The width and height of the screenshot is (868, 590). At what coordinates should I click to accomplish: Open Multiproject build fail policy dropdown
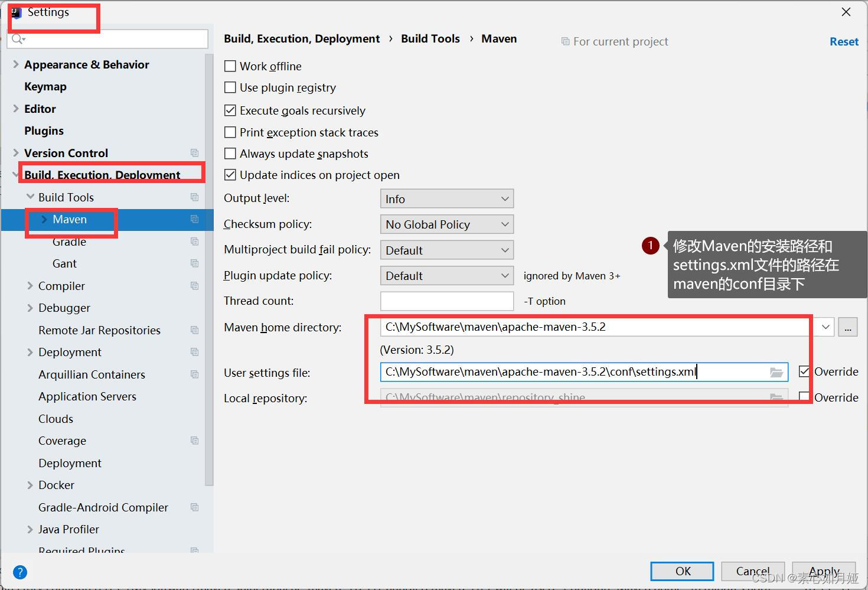[447, 250]
